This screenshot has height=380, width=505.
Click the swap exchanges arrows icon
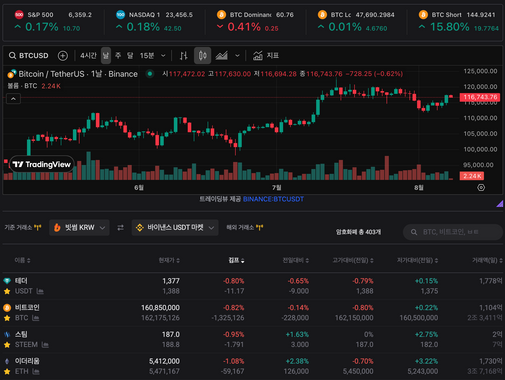pos(120,228)
